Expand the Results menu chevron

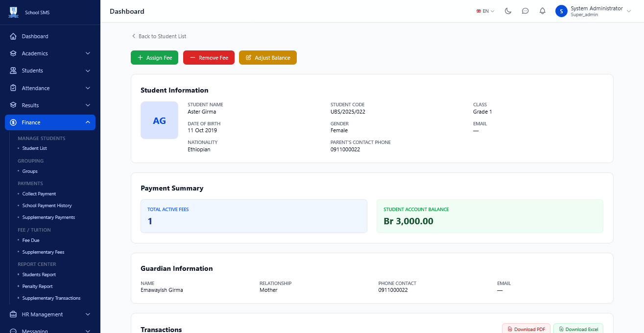point(88,105)
